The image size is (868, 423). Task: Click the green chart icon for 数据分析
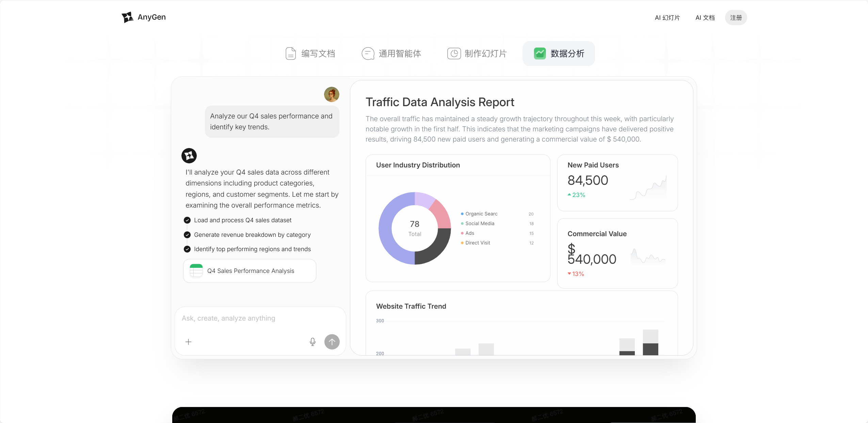[x=540, y=53]
